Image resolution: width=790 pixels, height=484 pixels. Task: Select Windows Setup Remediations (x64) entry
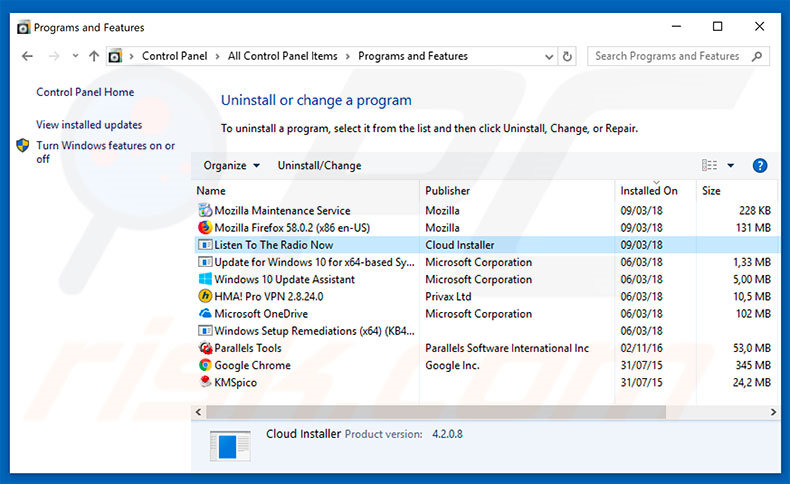314,331
